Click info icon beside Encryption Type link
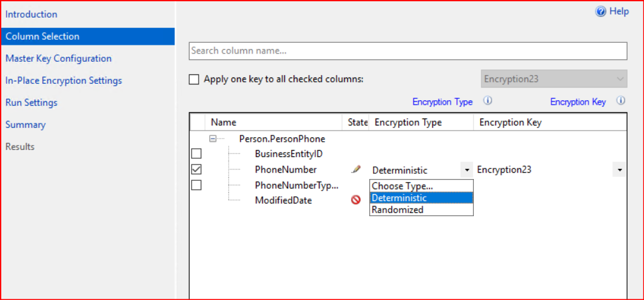Screen dimensions: 644x300 [487, 101]
